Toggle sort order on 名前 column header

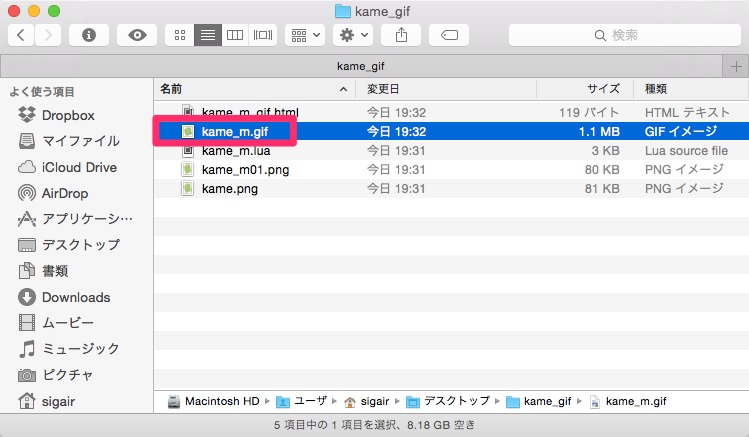click(255, 89)
